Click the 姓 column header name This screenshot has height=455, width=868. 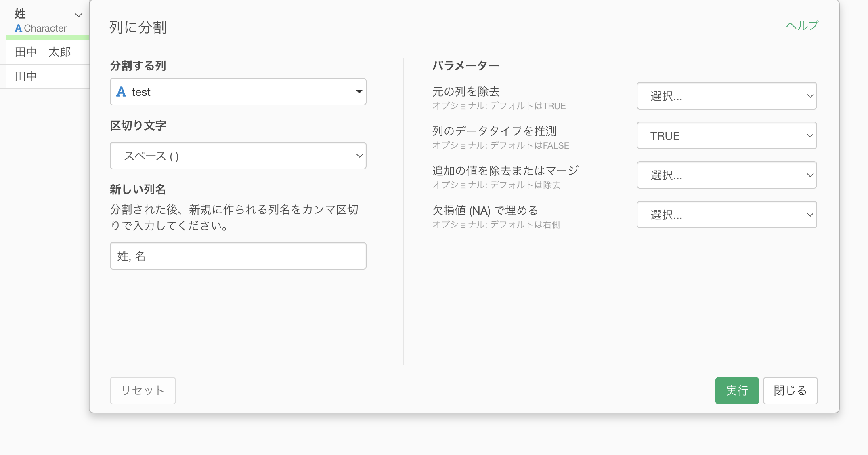pyautogui.click(x=20, y=14)
